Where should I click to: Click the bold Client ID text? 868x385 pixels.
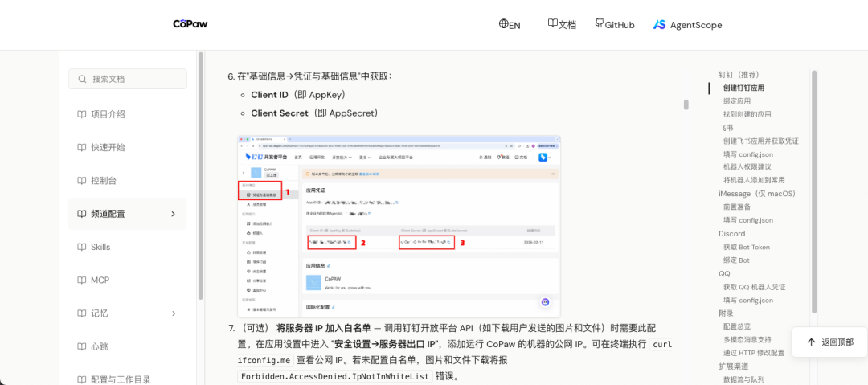pos(269,95)
